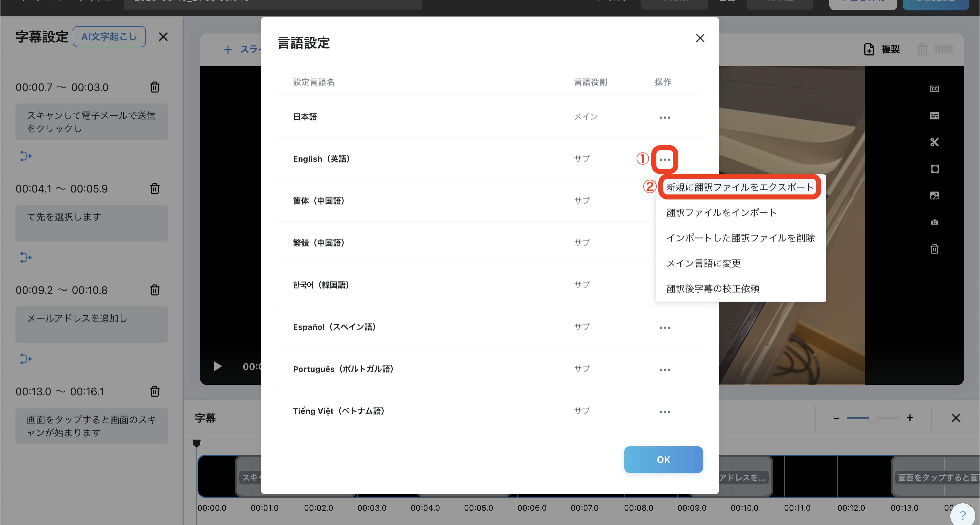The width and height of the screenshot is (980, 525).
Task: Open English row three-dot options menu
Action: point(665,159)
